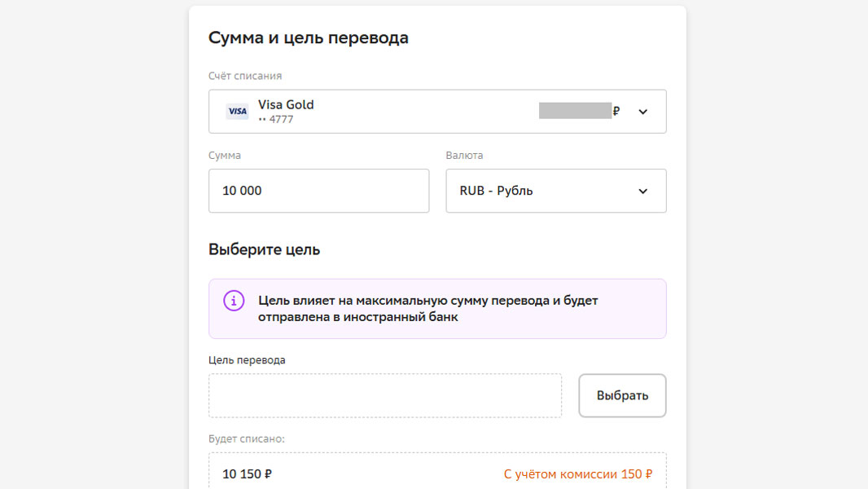This screenshot has height=489, width=868.
Task: Click the Выбрать button
Action: click(622, 395)
